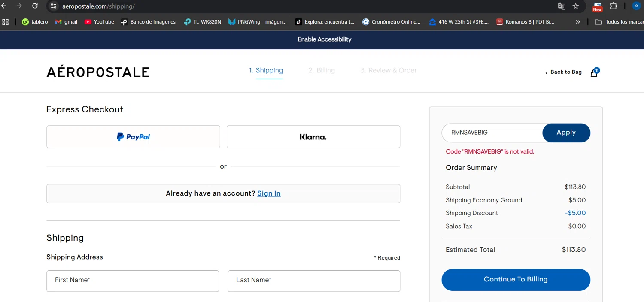Click Continue To Billing button
Viewport: 644px width, 302px height.
point(516,279)
